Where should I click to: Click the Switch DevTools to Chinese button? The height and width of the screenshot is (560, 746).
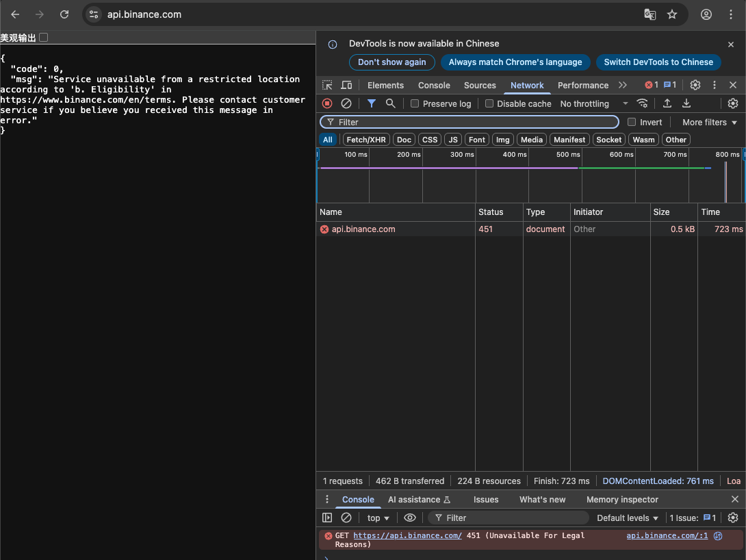click(658, 62)
